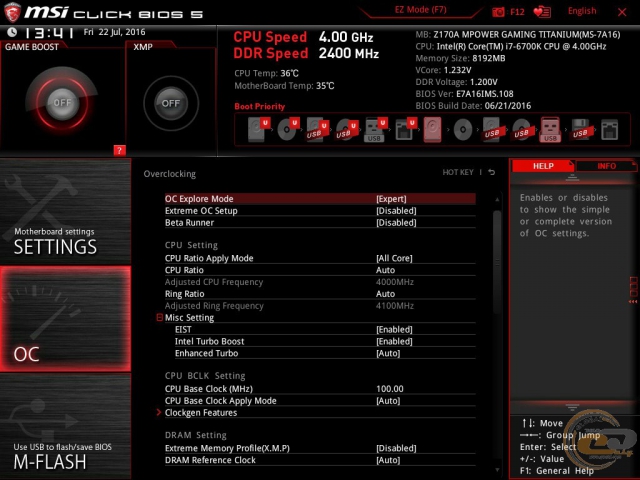Image resolution: width=640 pixels, height=480 pixels.
Task: Click the BIOS Ver E7A16IMS.108 text
Action: coord(464,94)
